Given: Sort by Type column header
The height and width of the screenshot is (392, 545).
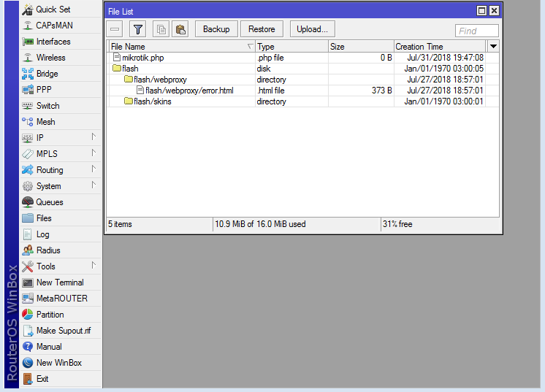Looking at the screenshot, I should click(x=292, y=47).
